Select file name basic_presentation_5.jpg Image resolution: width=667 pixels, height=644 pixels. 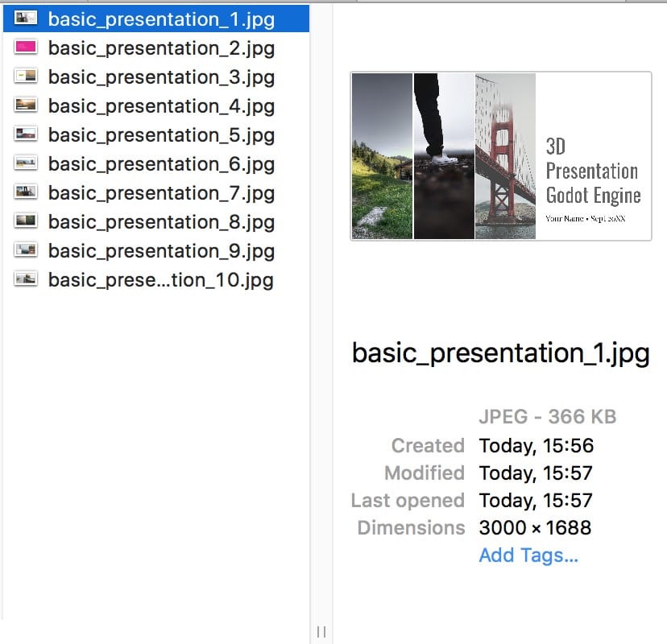[x=161, y=135]
